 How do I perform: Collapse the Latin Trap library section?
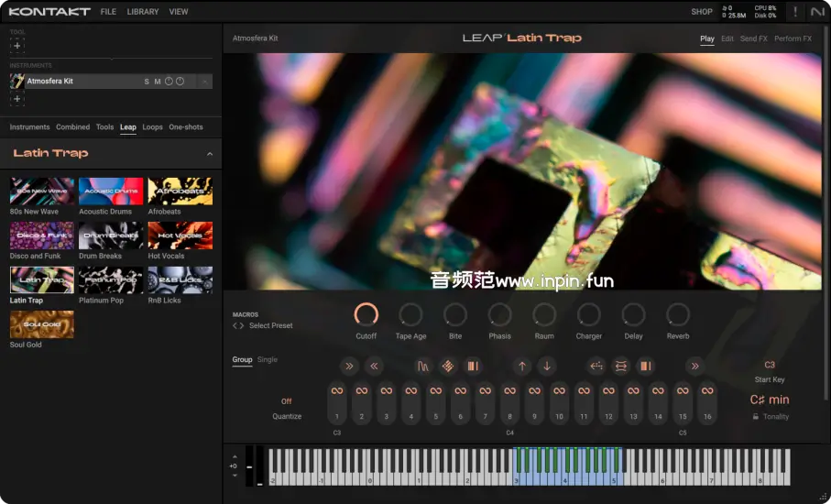[209, 154]
